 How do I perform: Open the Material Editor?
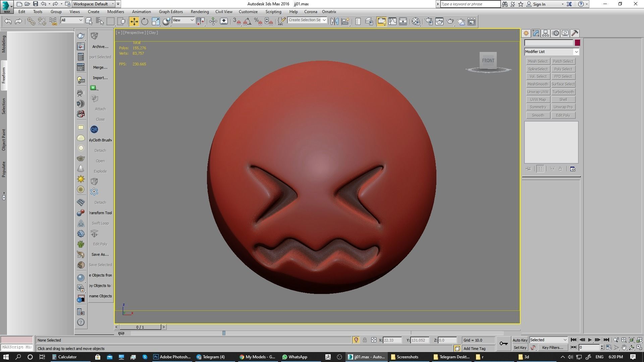click(416, 21)
